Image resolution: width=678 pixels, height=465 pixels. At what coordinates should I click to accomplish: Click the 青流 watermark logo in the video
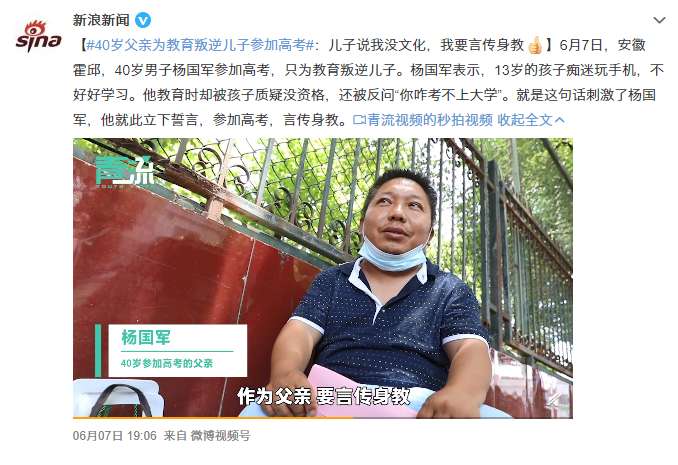pyautogui.click(x=125, y=171)
